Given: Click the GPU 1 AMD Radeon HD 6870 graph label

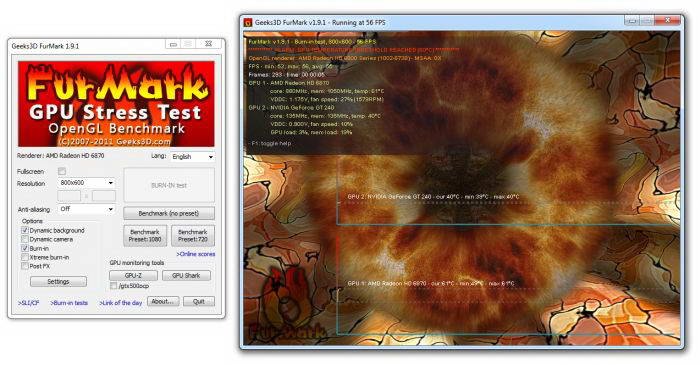Looking at the screenshot, I should pos(431,283).
